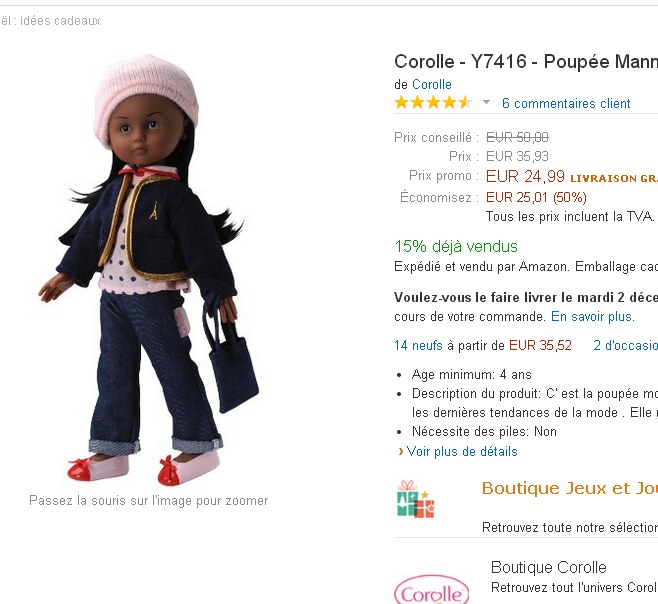
Task: View the 2 d'occasion used offers
Action: pos(625,346)
